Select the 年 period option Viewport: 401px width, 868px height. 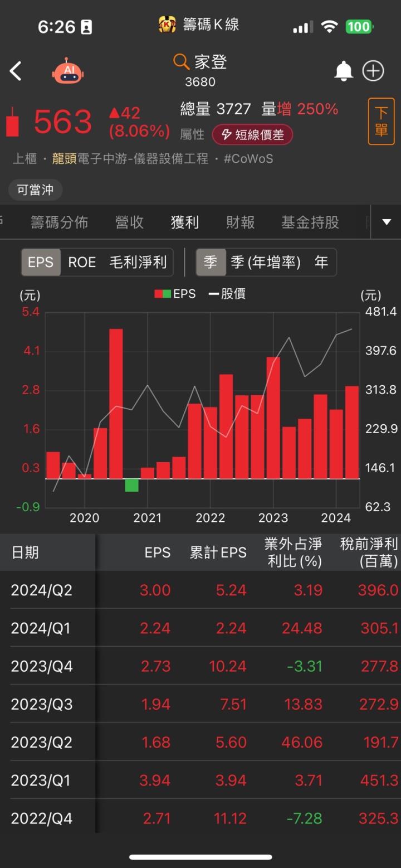pyautogui.click(x=321, y=262)
